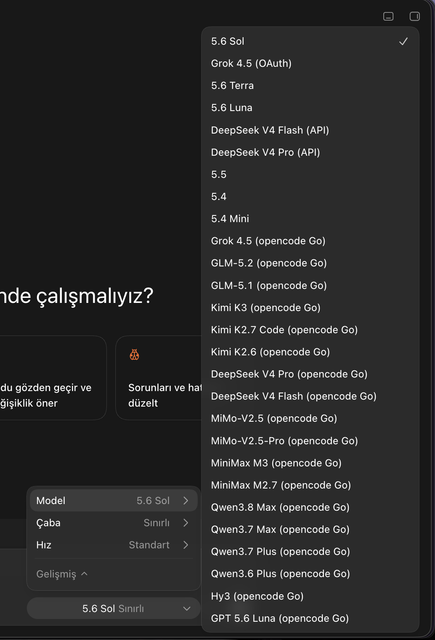435x640 pixels.
Task: Select 5.6 Luna model
Action: (x=310, y=108)
